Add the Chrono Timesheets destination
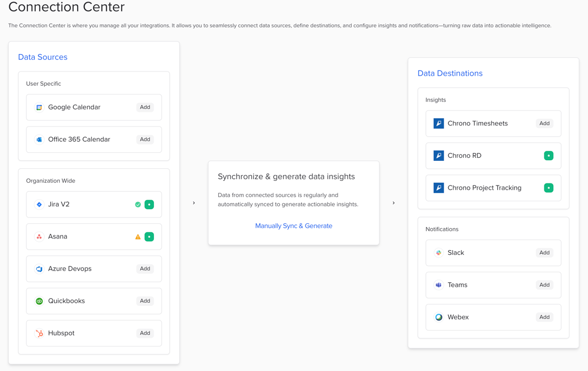 coord(544,123)
